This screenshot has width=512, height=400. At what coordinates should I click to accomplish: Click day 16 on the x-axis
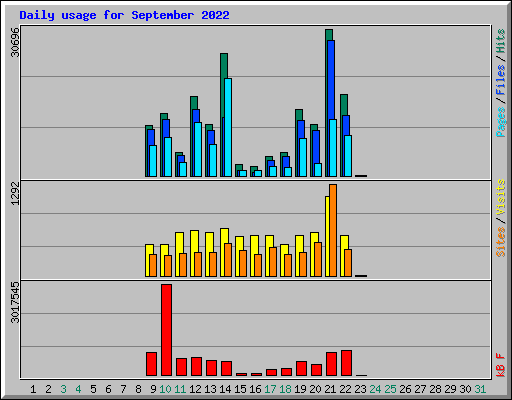255,389
